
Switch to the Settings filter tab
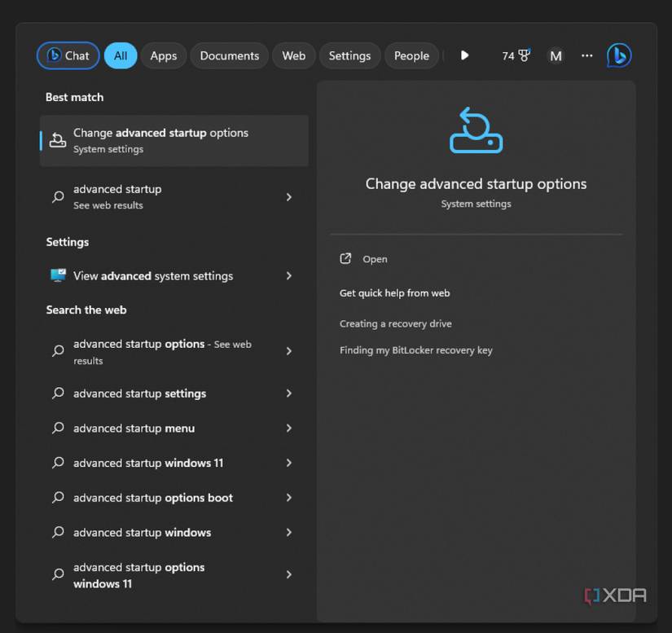pos(349,55)
